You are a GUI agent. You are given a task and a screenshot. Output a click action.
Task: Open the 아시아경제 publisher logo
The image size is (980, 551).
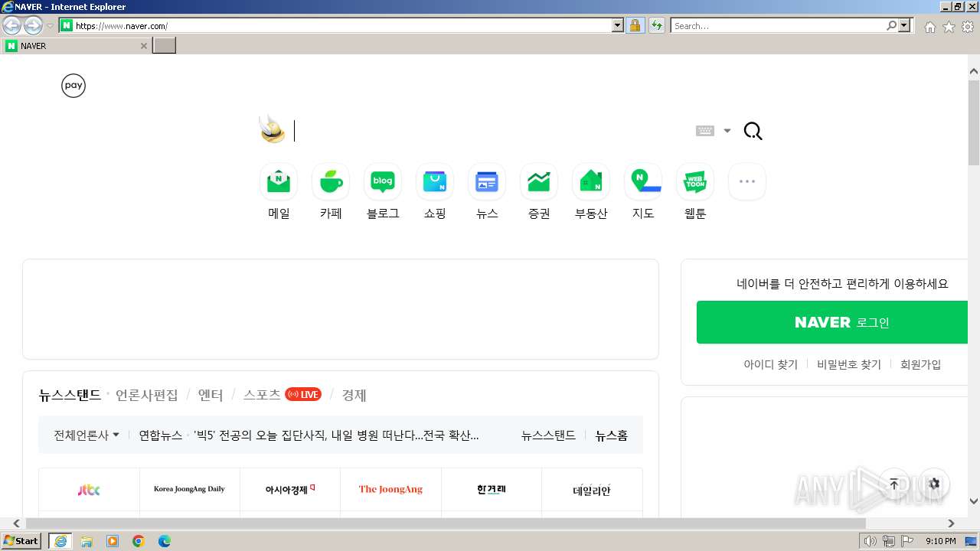click(290, 490)
